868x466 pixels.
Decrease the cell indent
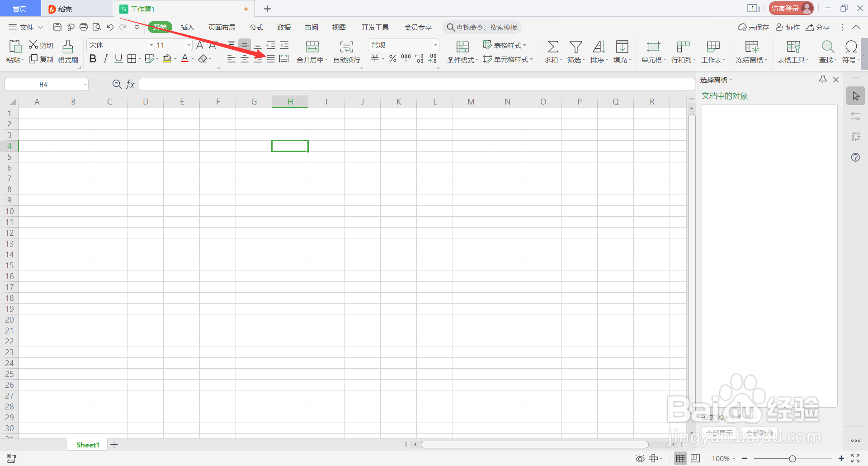coord(271,45)
